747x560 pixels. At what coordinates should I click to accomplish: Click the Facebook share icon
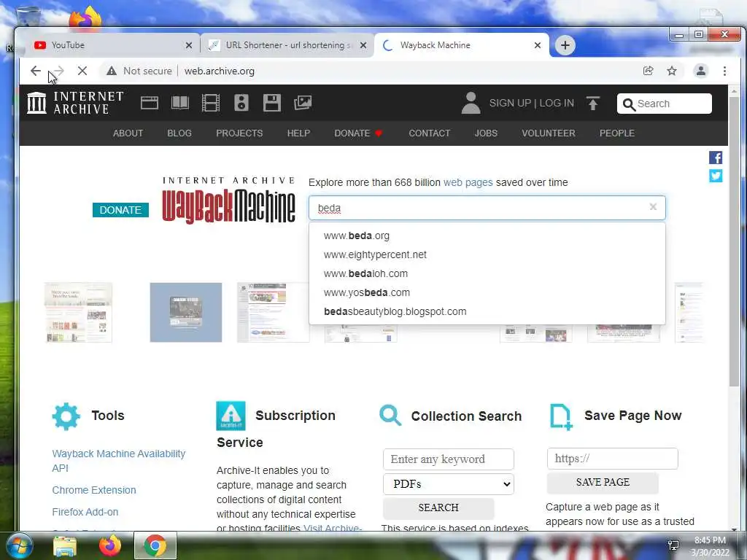tap(716, 157)
